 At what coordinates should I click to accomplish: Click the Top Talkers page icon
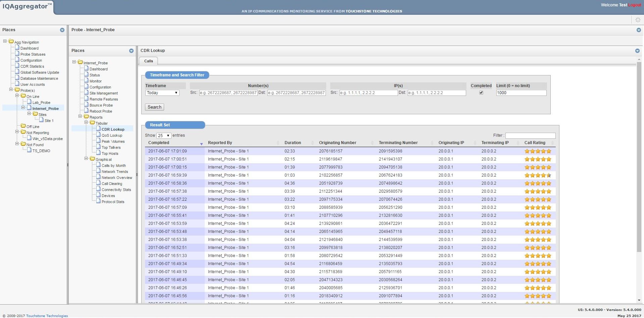(x=98, y=147)
